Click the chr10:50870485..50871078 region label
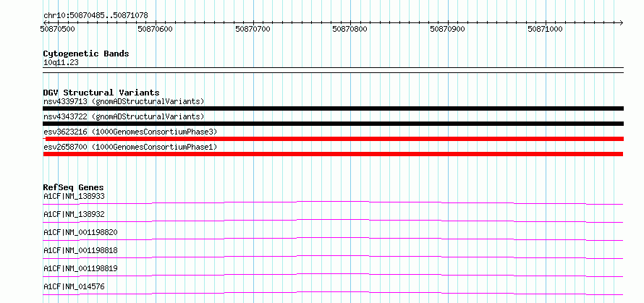This screenshot has height=303, width=644. pyautogui.click(x=96, y=16)
